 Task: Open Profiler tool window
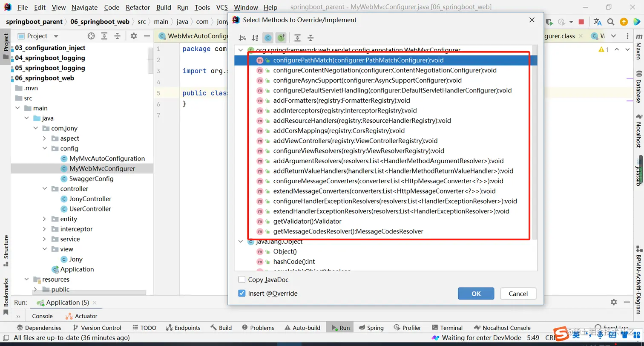pos(407,328)
